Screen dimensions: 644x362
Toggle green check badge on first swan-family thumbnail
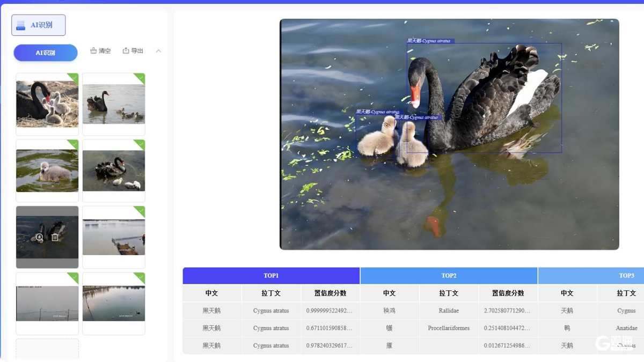click(x=75, y=78)
